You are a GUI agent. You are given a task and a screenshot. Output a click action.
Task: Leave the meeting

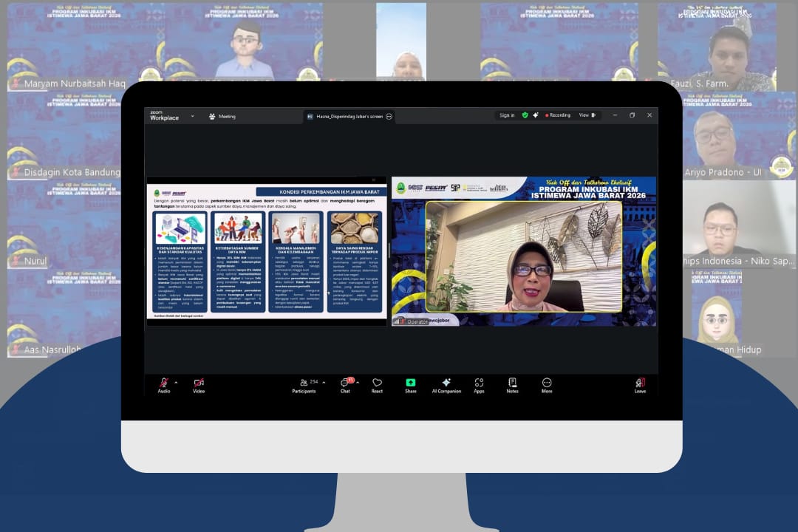pos(640,383)
